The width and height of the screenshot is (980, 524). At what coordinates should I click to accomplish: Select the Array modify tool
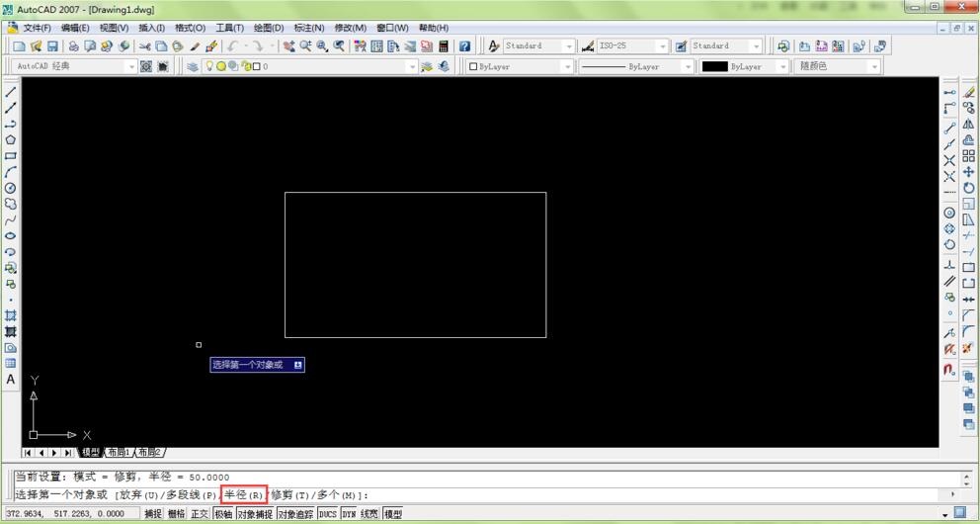(968, 155)
